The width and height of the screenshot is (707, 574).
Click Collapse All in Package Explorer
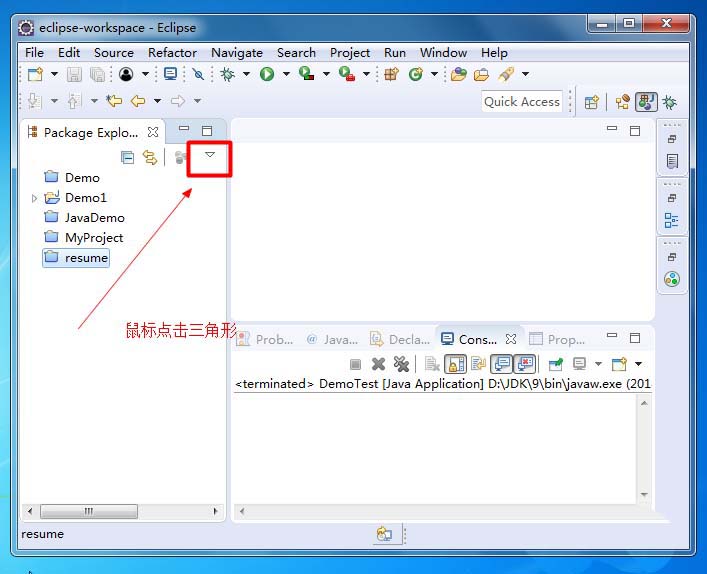tap(128, 157)
